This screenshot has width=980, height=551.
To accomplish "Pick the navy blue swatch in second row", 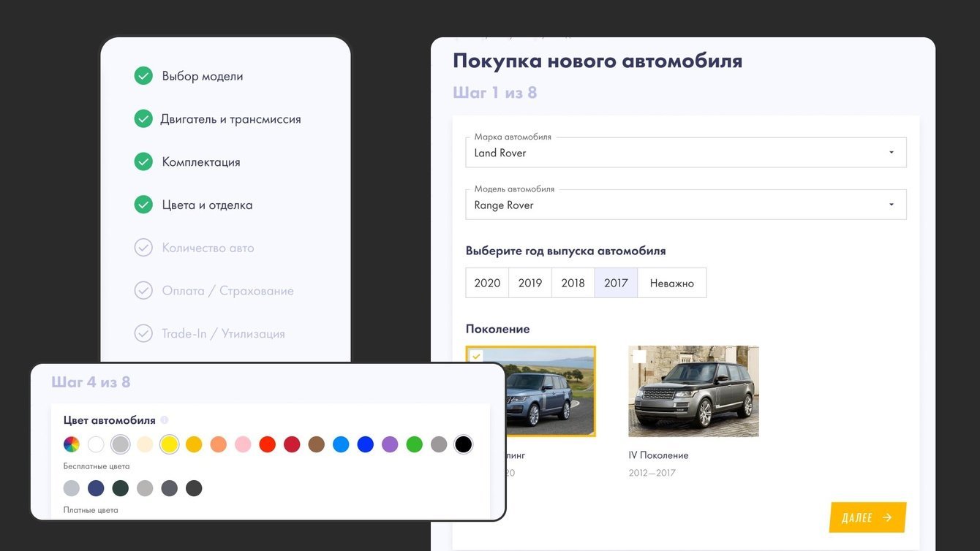I will coord(96,488).
